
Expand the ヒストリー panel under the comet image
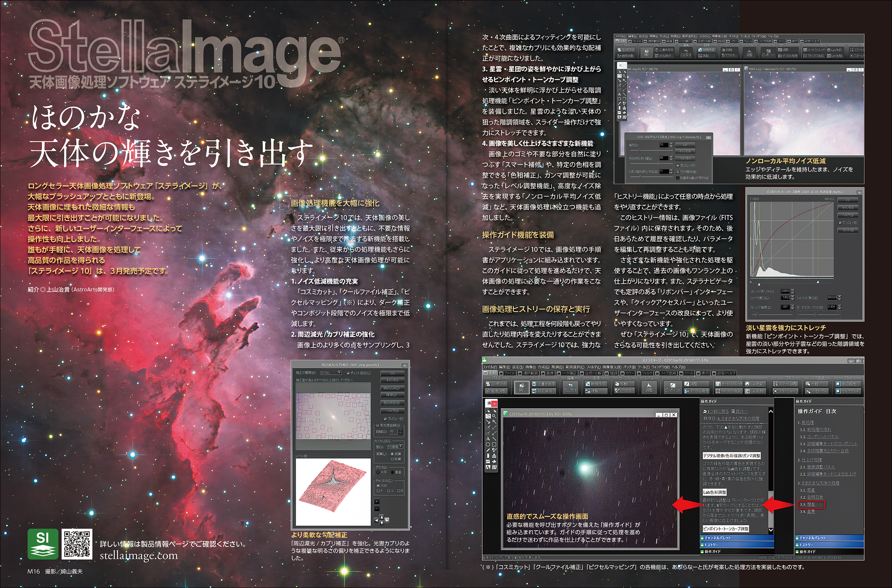[711, 544]
